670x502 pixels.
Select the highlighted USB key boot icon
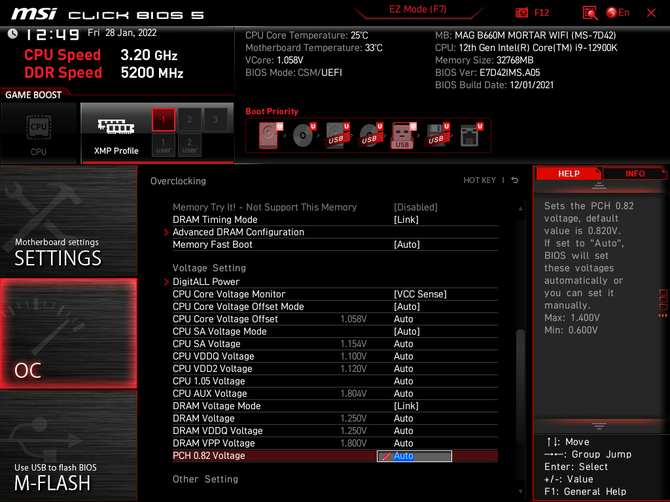click(x=403, y=135)
